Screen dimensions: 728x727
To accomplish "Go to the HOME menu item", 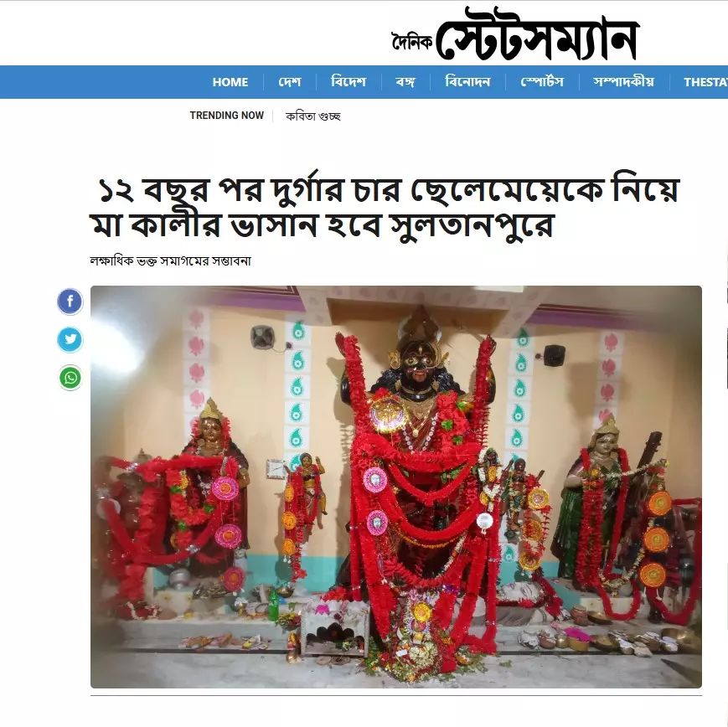I will click(230, 82).
